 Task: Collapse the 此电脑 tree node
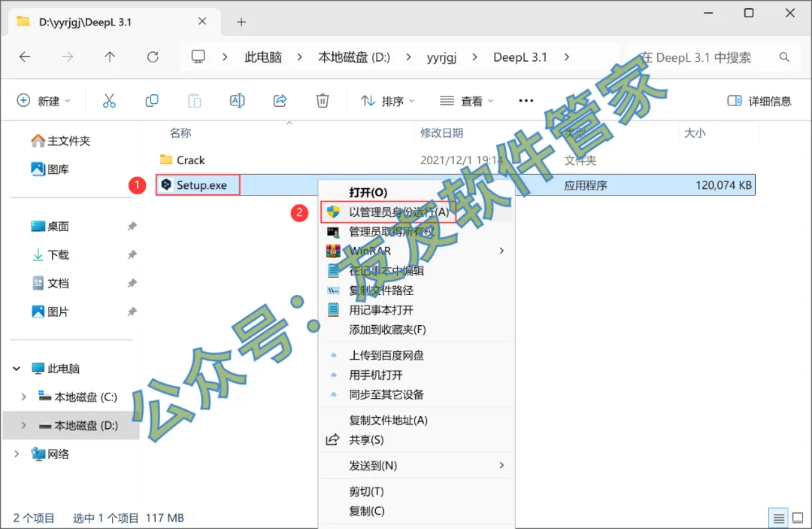pos(17,369)
